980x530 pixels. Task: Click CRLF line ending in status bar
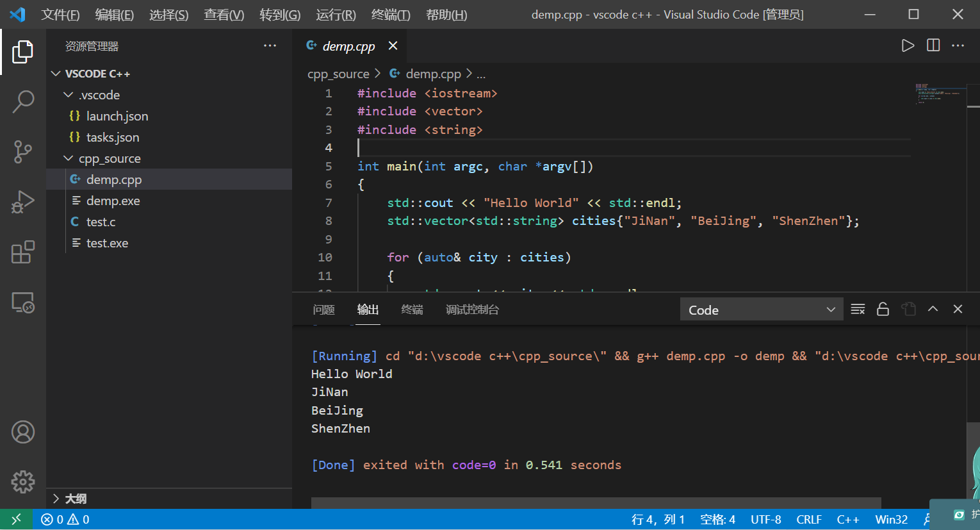(x=808, y=520)
